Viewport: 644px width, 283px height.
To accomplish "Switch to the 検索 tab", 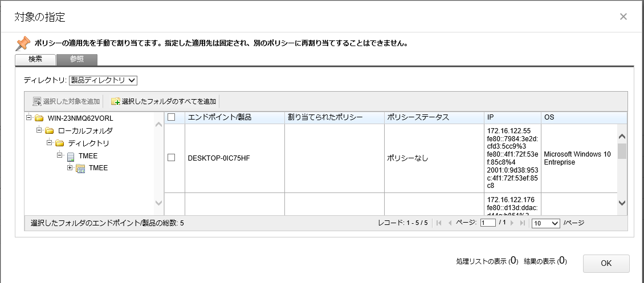I will click(35, 59).
